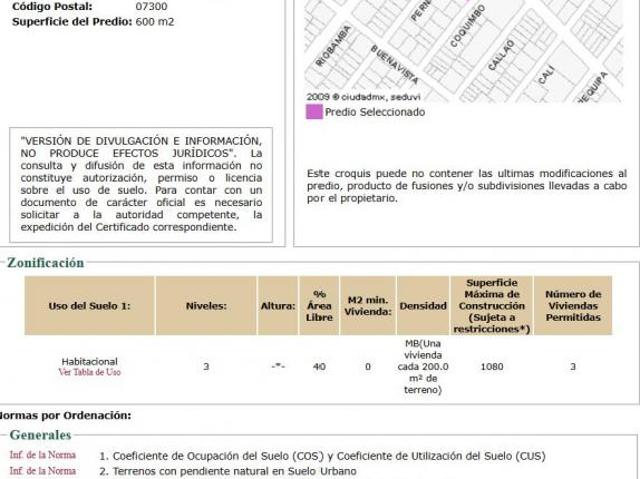The image size is (640, 479).
Task: Click the Zonificación section heading
Action: (x=45, y=263)
